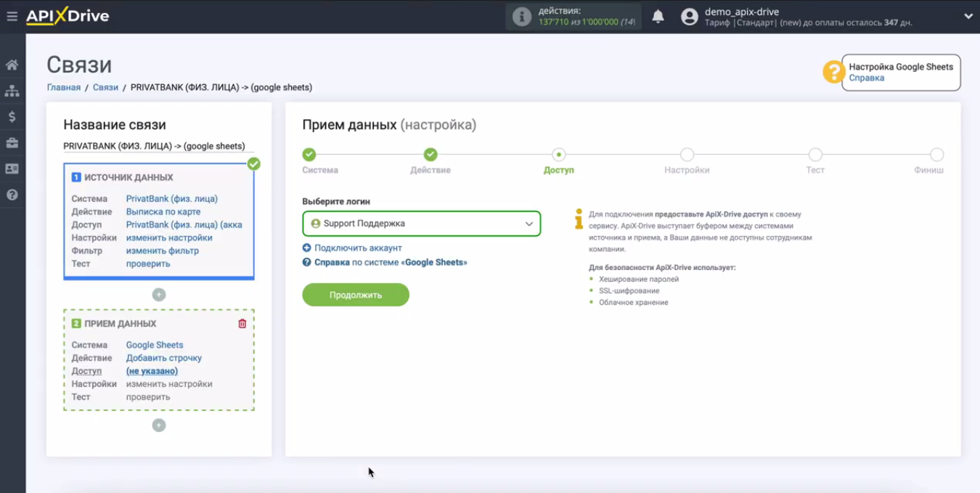
Task: Open the actions info icon
Action: pos(522,17)
